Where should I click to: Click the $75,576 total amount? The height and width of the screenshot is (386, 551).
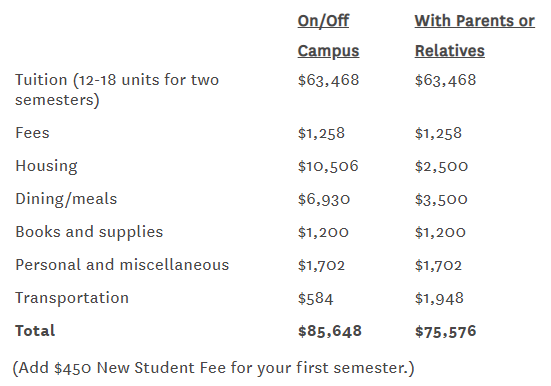[x=446, y=331]
